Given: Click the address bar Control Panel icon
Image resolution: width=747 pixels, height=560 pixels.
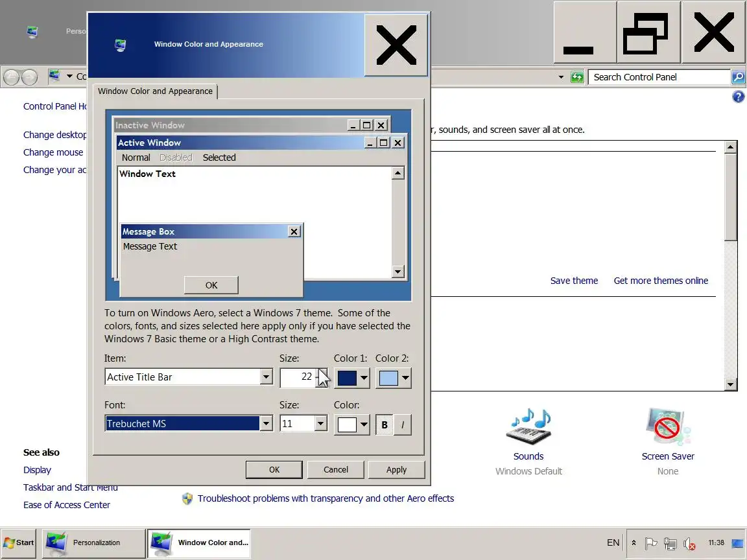Looking at the screenshot, I should click(54, 76).
